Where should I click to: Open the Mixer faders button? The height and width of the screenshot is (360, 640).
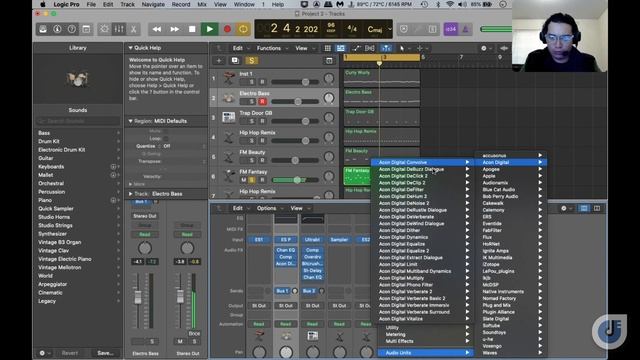[x=119, y=29]
